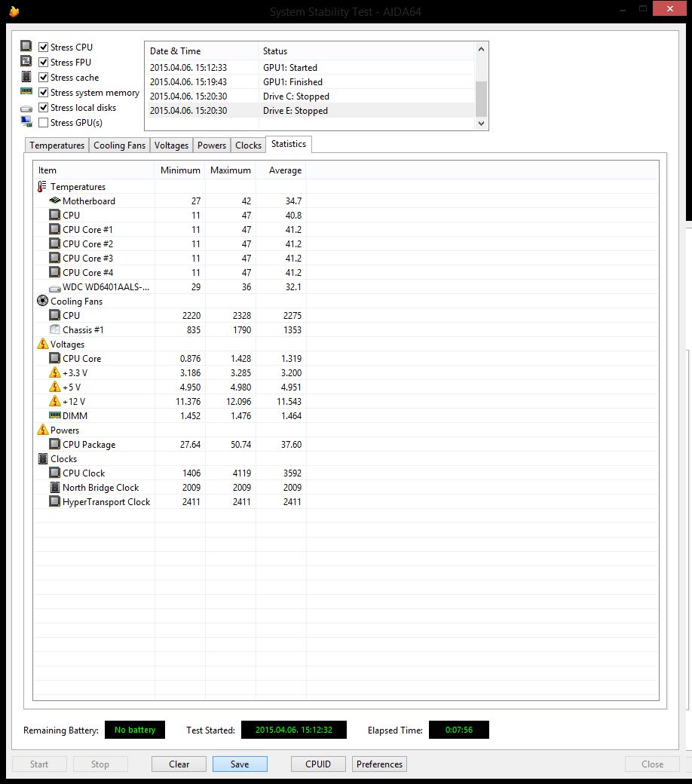Click the Elapsed Time value 0:07:56
Image resolution: width=692 pixels, height=784 pixels.
click(x=458, y=730)
